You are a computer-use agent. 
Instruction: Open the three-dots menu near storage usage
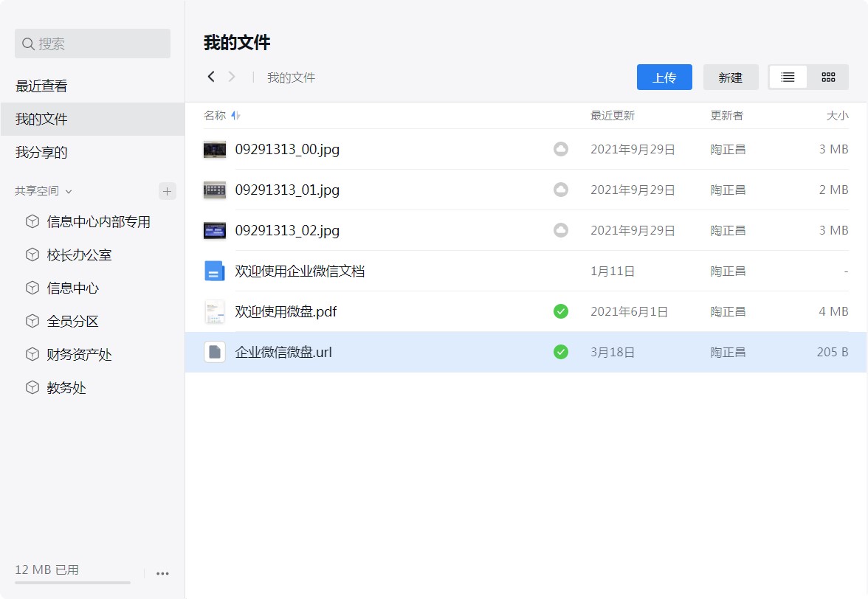[x=163, y=573]
